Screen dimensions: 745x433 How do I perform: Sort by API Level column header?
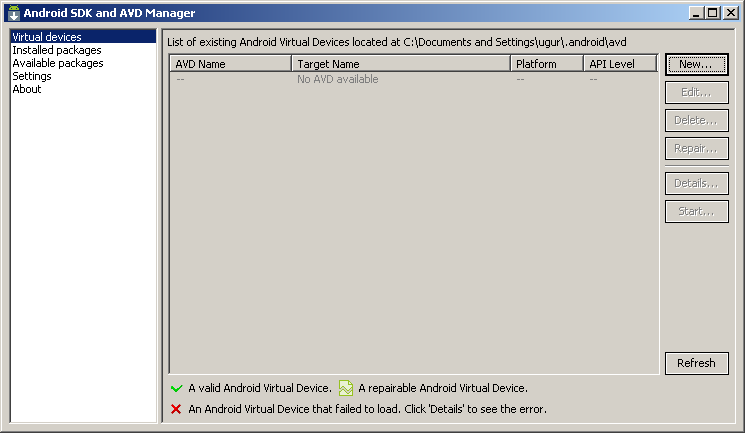point(621,64)
